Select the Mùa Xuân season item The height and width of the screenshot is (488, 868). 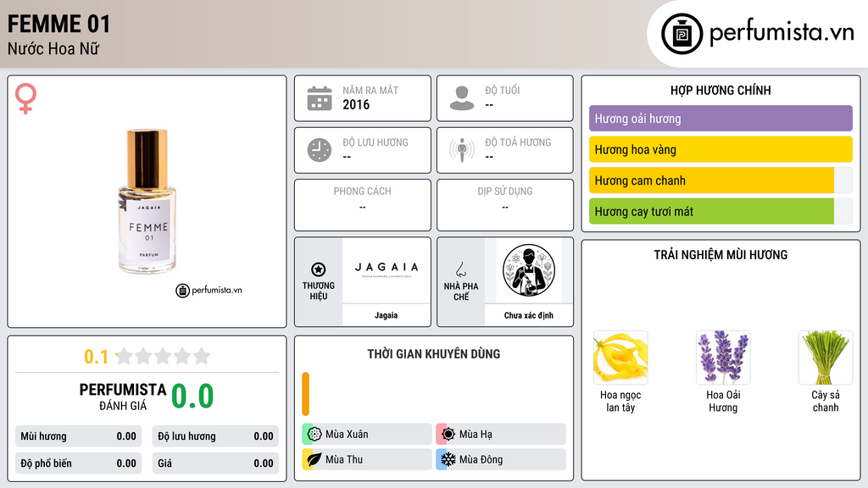point(367,435)
